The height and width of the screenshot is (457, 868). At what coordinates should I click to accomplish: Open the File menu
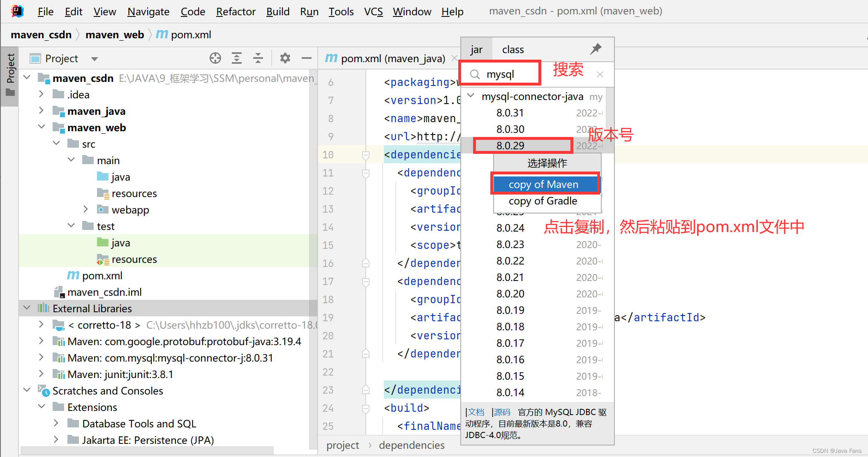pos(46,12)
